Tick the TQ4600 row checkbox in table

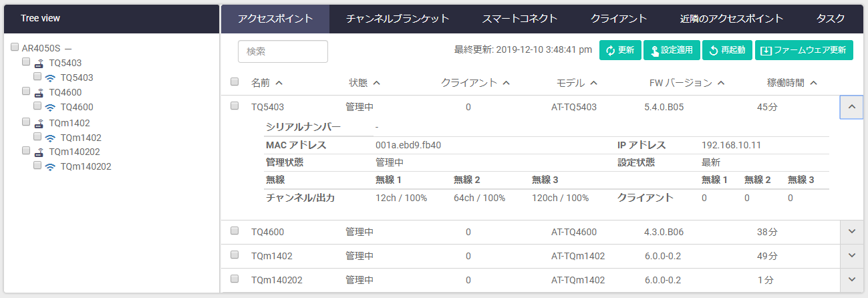coord(235,231)
